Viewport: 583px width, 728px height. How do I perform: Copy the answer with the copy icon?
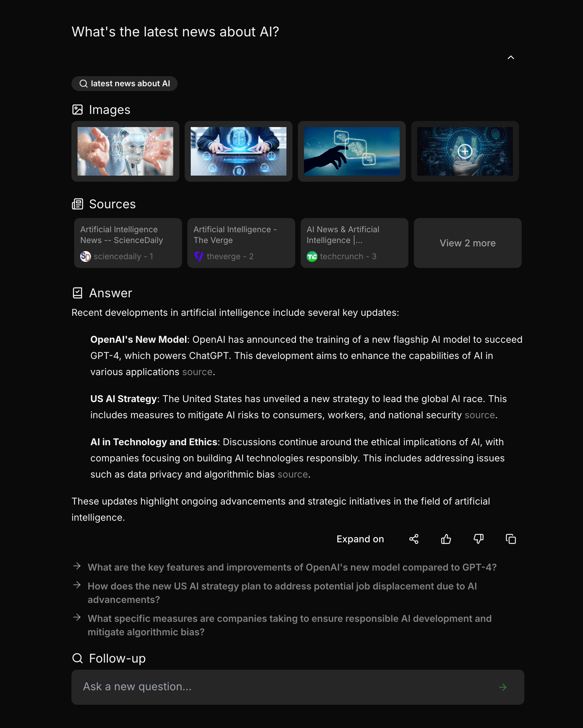click(x=511, y=539)
